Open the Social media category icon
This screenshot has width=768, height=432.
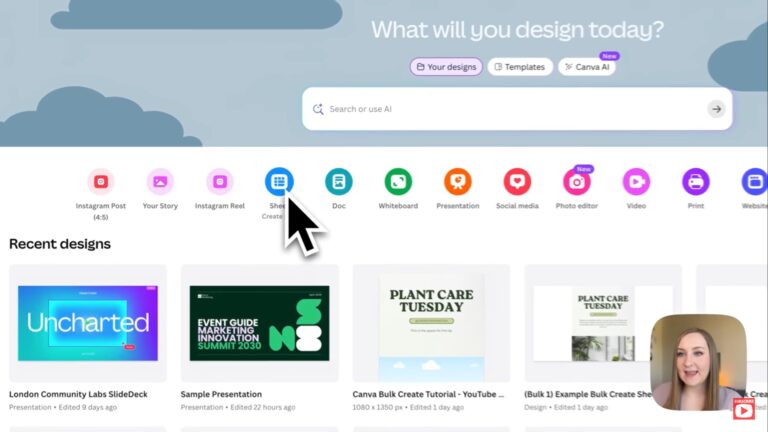[x=517, y=182]
